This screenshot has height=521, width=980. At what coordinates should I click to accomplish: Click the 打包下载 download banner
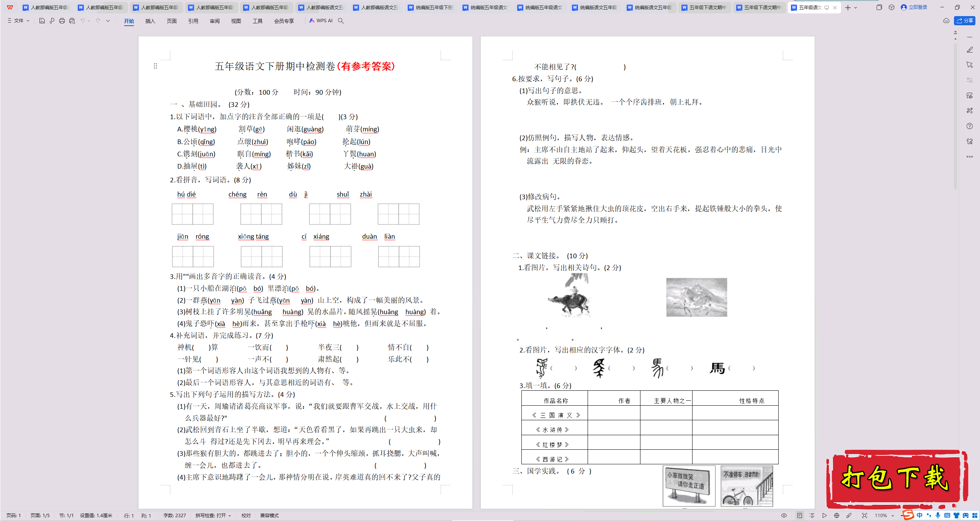(897, 479)
